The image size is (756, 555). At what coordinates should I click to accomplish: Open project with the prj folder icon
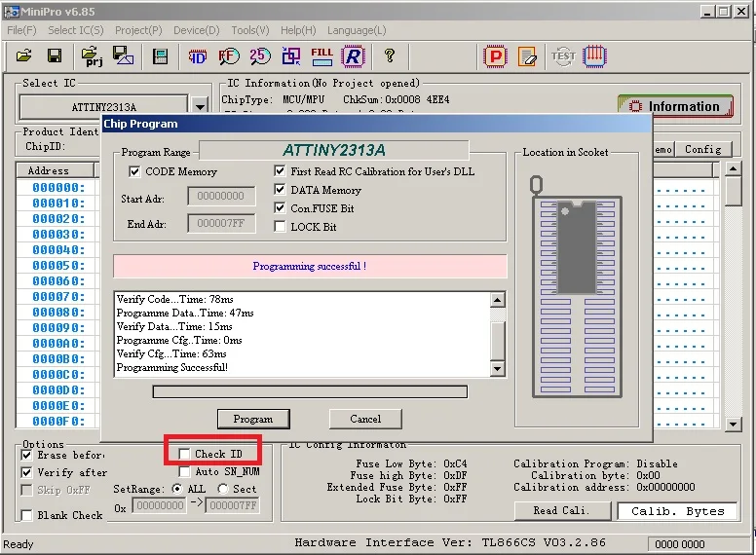tap(92, 56)
